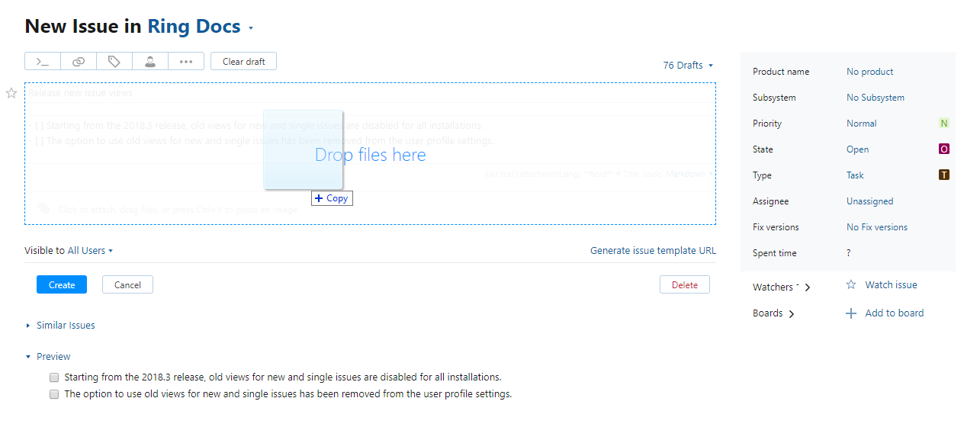Click the Add to board link
Viewport: 980px width, 427px height.
point(895,313)
